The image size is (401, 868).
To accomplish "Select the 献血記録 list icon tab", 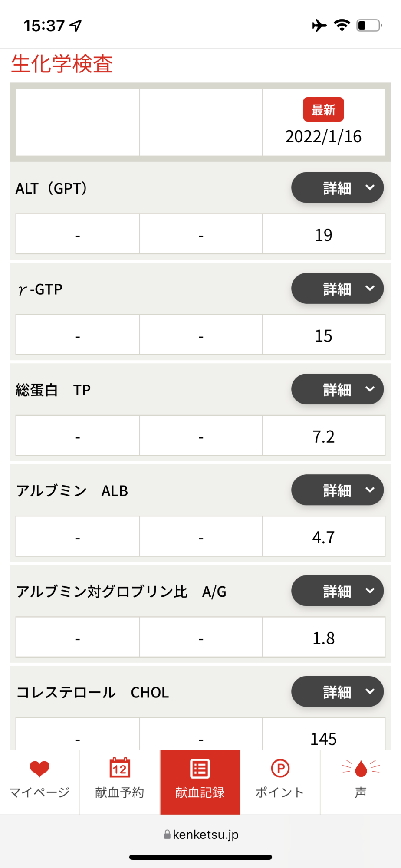I will click(200, 769).
